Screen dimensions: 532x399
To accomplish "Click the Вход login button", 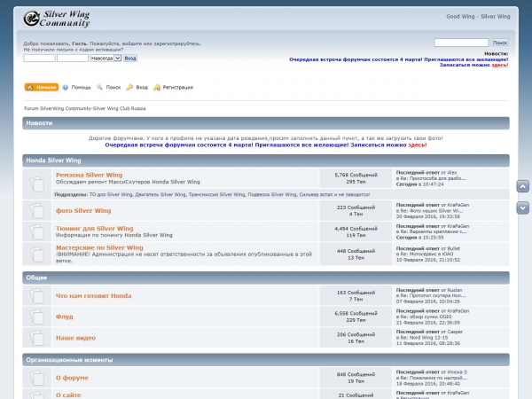I will coord(130,59).
